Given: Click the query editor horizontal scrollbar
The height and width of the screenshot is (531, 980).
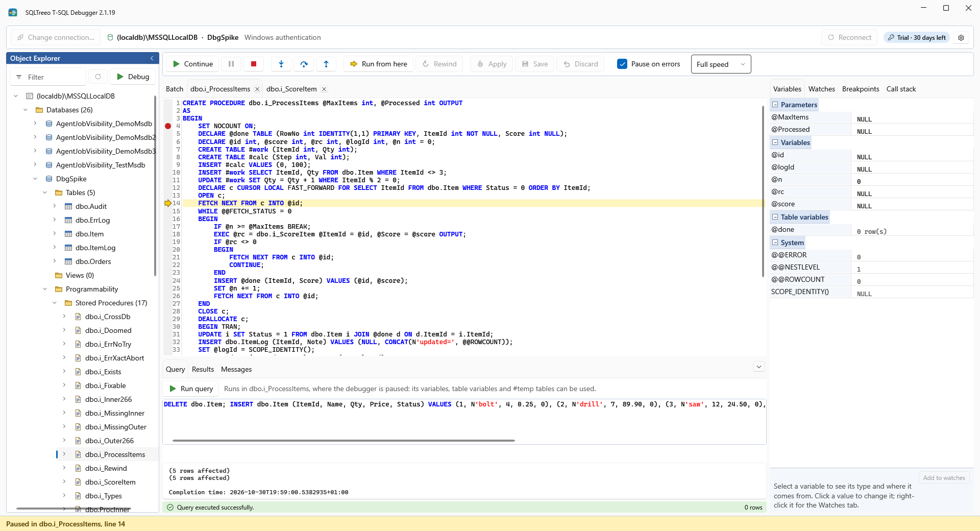Looking at the screenshot, I should [344, 440].
